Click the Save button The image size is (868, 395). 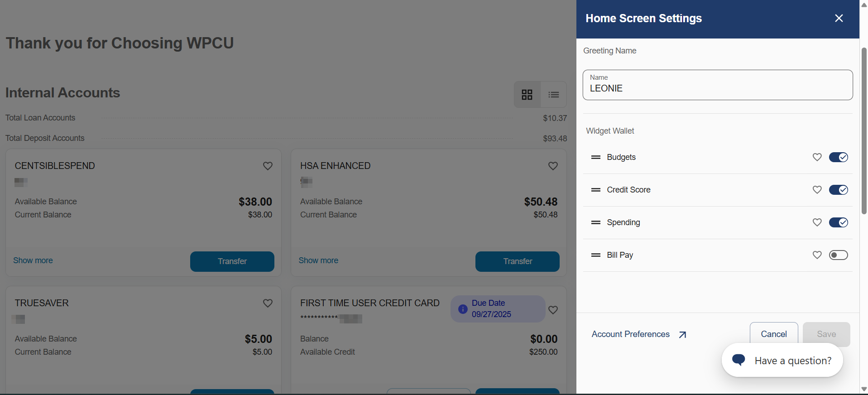pos(826,334)
